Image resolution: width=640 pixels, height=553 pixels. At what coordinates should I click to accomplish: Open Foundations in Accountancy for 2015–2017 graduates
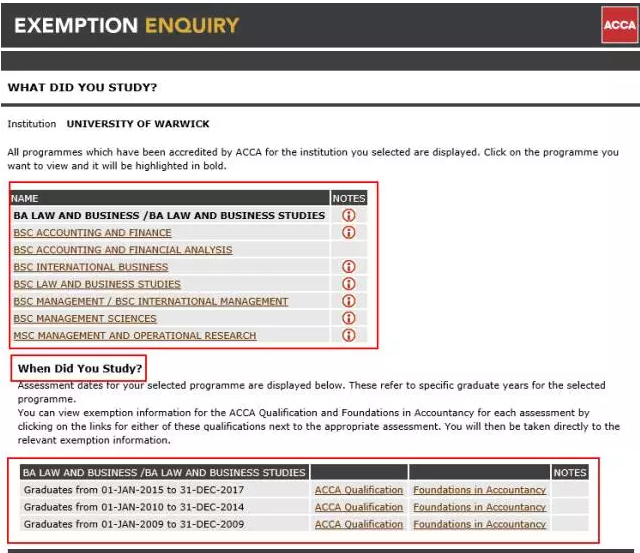tap(480, 490)
